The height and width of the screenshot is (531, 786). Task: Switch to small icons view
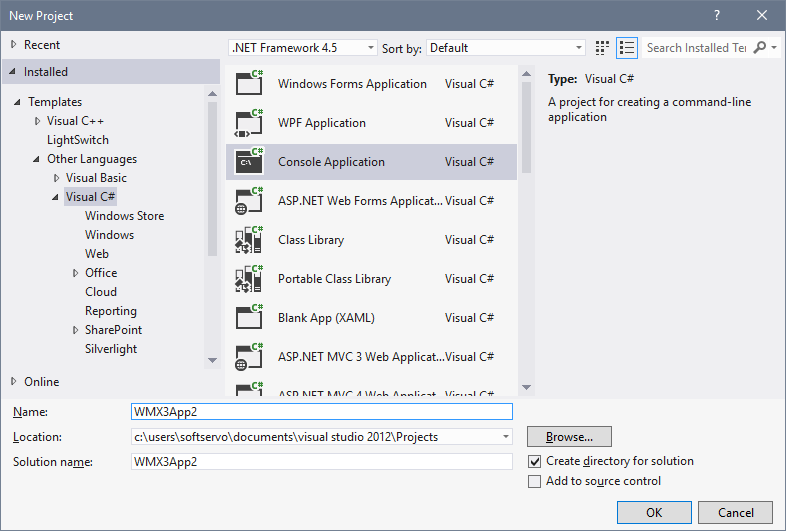point(602,48)
